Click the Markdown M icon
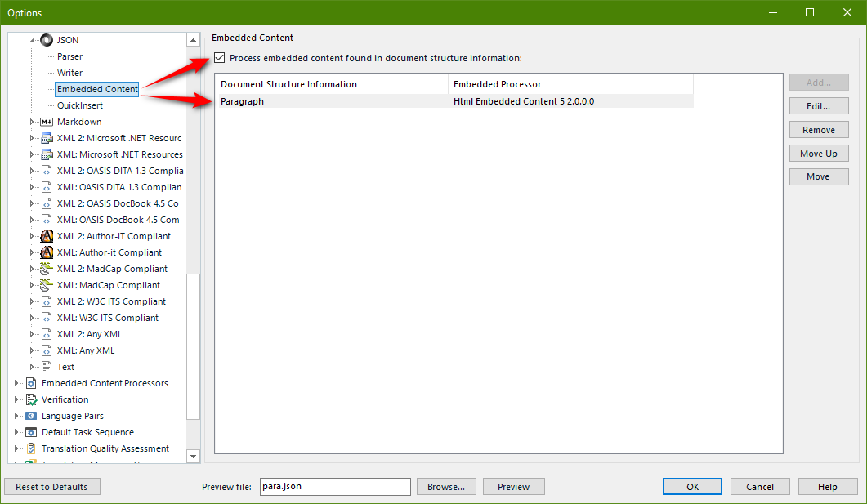The height and width of the screenshot is (504, 867). 47,123
